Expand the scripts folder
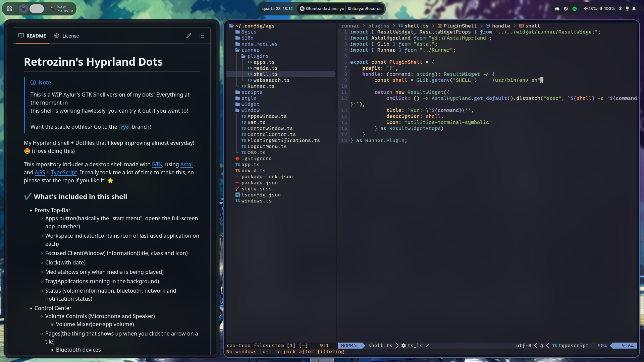 tap(249, 92)
